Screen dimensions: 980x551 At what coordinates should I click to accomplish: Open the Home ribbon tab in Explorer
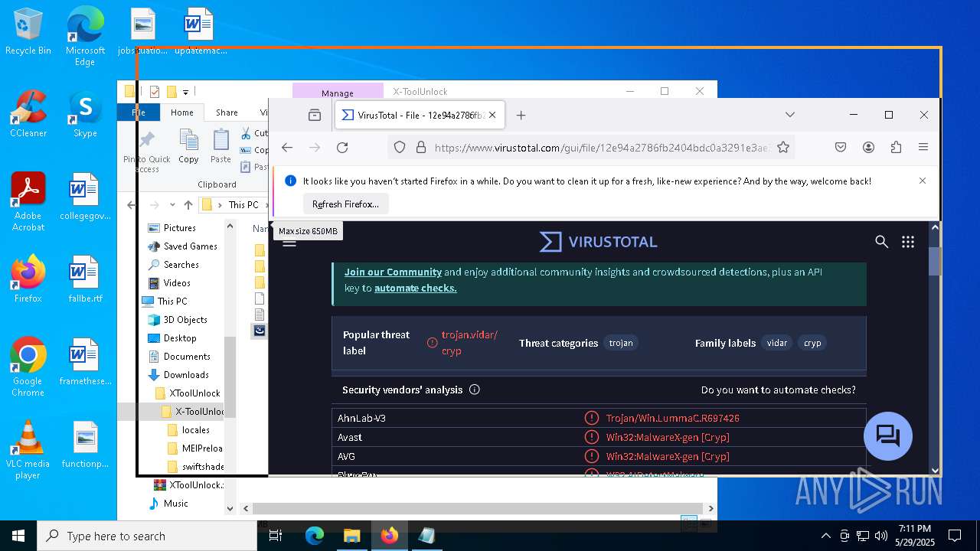[182, 112]
